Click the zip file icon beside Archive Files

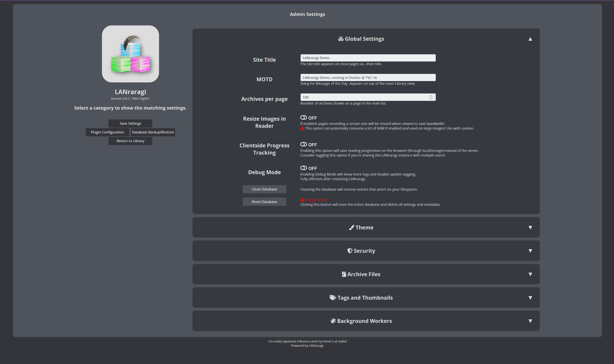pos(344,274)
